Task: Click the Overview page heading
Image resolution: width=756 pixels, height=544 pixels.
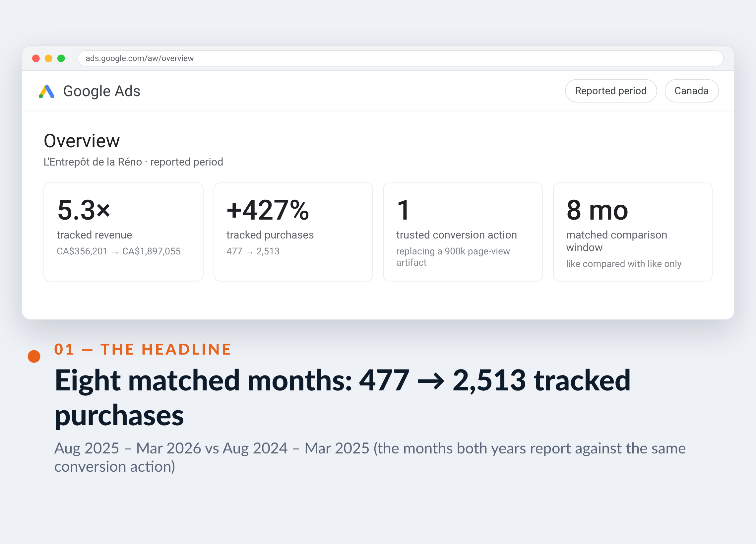Action: coord(82,141)
